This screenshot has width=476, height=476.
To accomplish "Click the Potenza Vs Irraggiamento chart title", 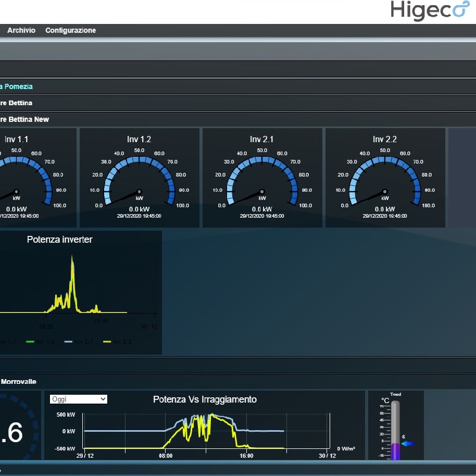I will pyautogui.click(x=205, y=399).
